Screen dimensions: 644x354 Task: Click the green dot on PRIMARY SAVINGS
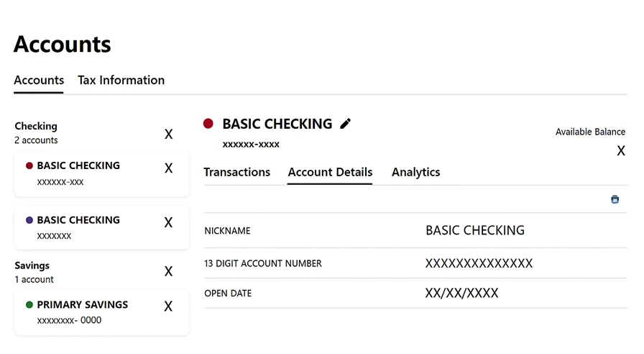pyautogui.click(x=29, y=305)
